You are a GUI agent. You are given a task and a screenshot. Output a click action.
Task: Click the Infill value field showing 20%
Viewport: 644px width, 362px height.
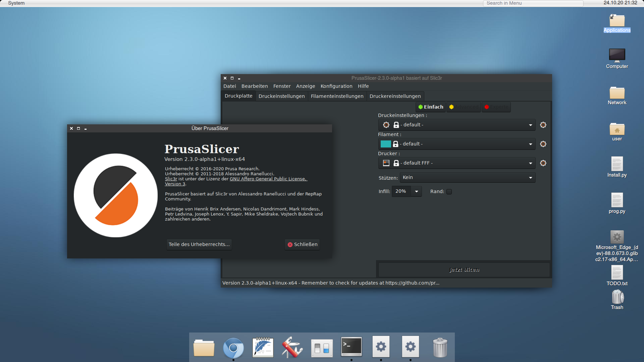[401, 191]
